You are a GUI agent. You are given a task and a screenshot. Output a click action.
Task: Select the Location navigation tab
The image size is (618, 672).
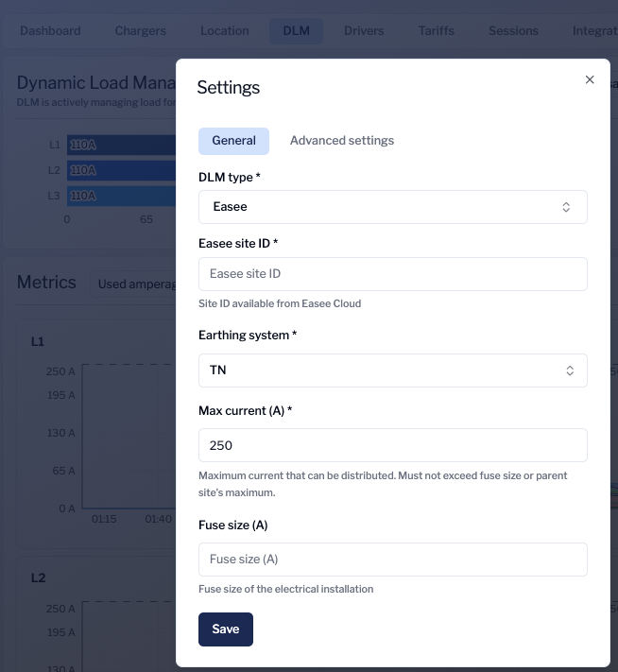(225, 31)
